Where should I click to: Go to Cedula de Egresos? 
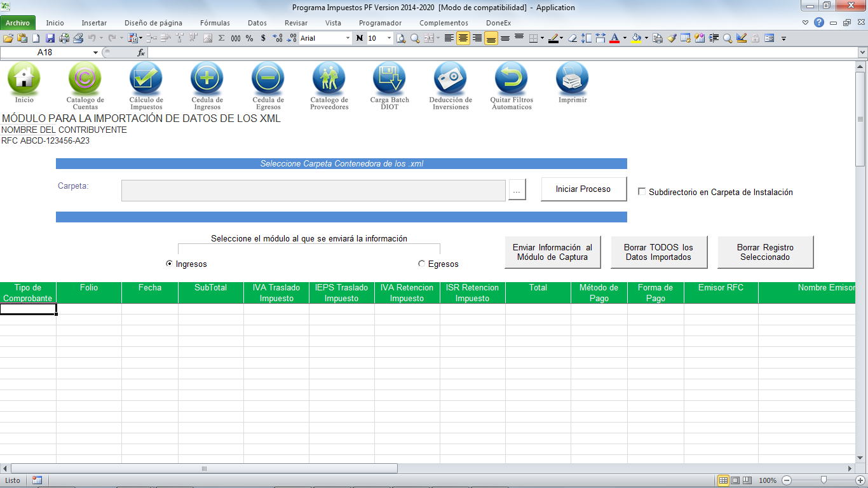click(x=268, y=79)
